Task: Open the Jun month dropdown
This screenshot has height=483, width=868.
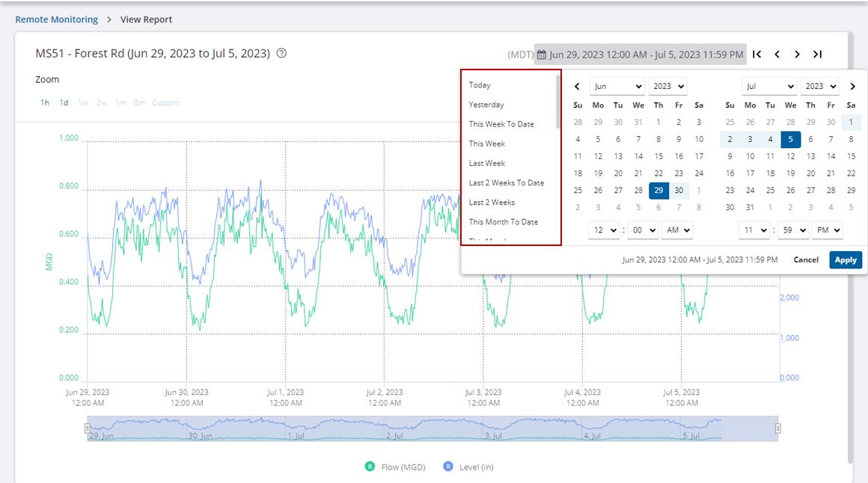Action: click(617, 87)
